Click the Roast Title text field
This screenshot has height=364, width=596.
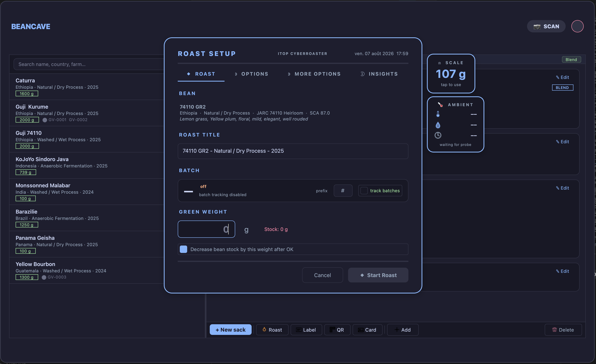(293, 151)
